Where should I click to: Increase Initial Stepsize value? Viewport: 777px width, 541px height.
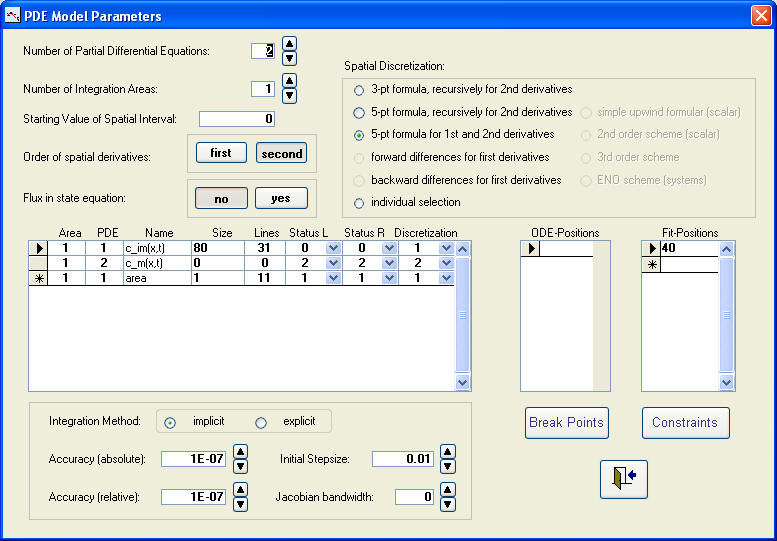tap(447, 452)
